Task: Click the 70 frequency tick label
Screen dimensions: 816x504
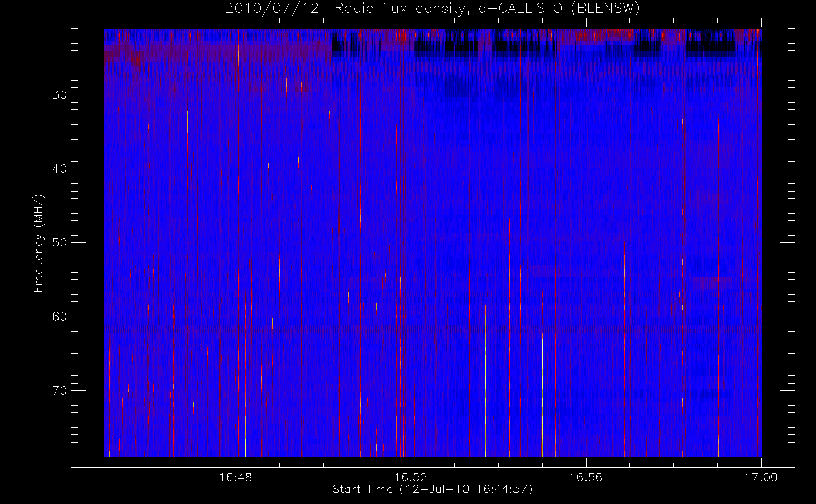Action: click(60, 390)
